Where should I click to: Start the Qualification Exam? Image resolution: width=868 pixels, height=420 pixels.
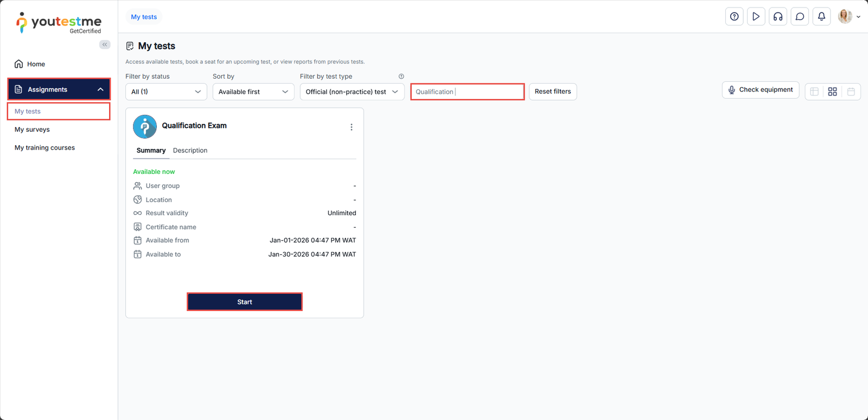(x=245, y=302)
